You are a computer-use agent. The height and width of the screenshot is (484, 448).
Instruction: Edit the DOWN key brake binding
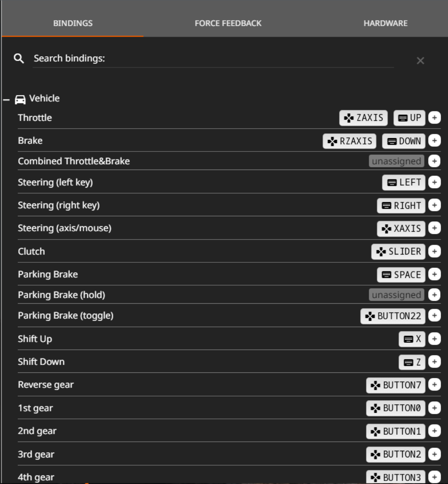404,141
